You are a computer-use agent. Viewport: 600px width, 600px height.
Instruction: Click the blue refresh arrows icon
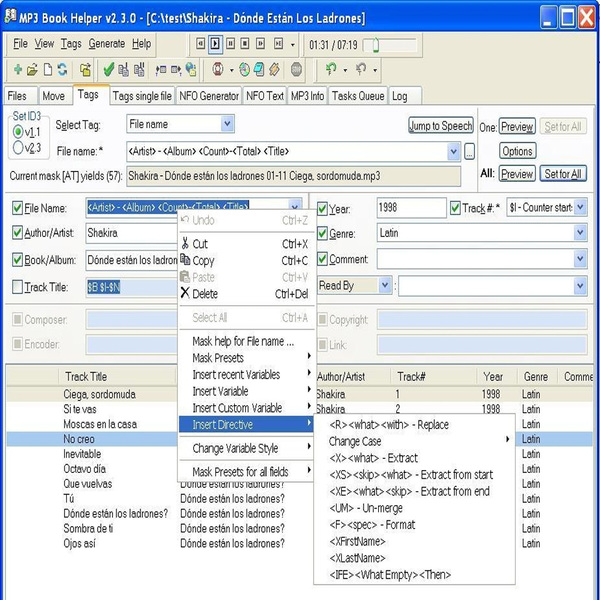click(x=62, y=70)
